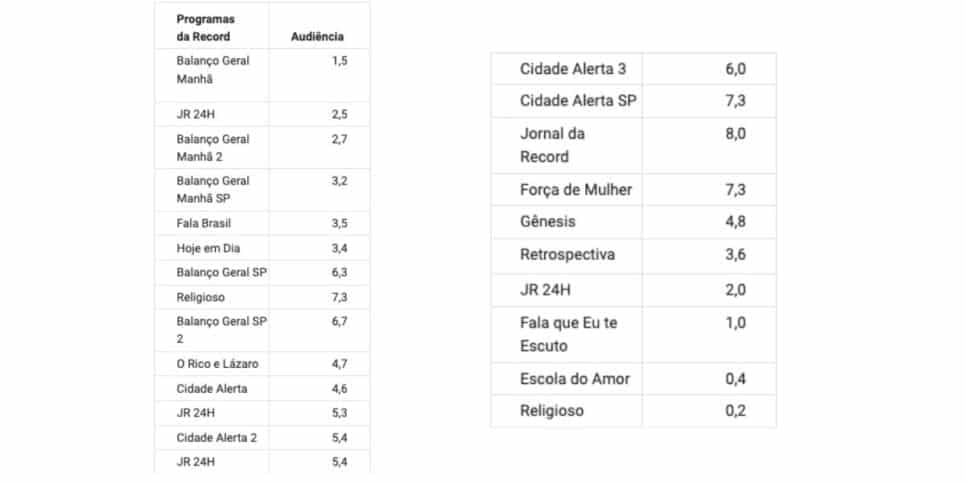Click the Programas da Record column header

tap(211, 25)
